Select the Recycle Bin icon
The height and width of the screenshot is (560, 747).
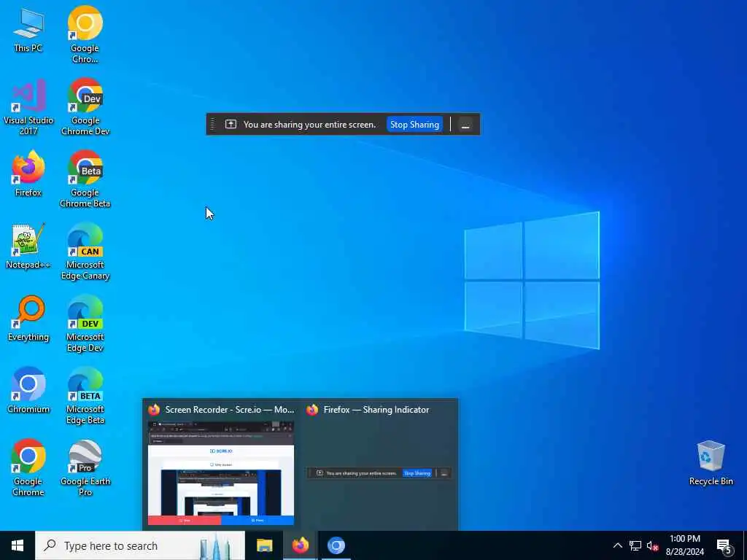(x=711, y=463)
